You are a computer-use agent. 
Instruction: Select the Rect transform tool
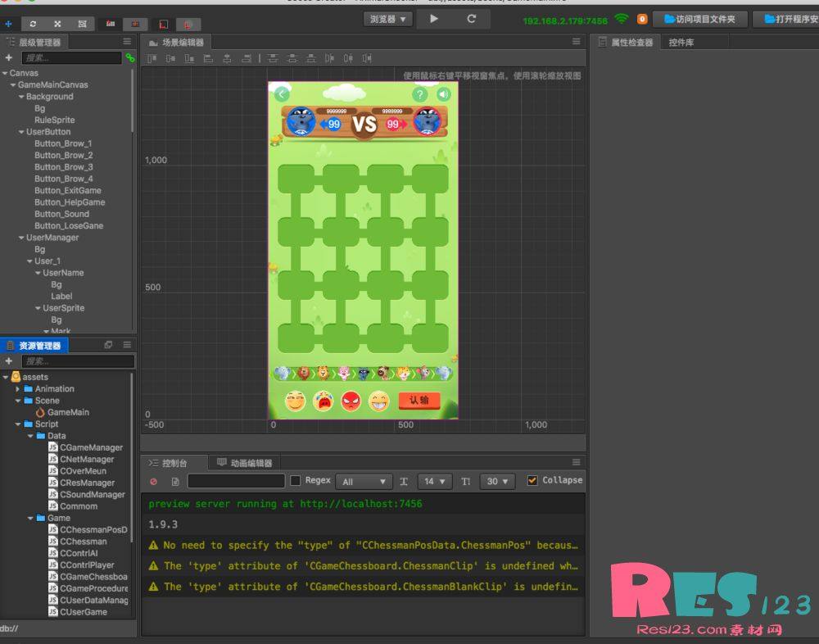click(x=83, y=24)
